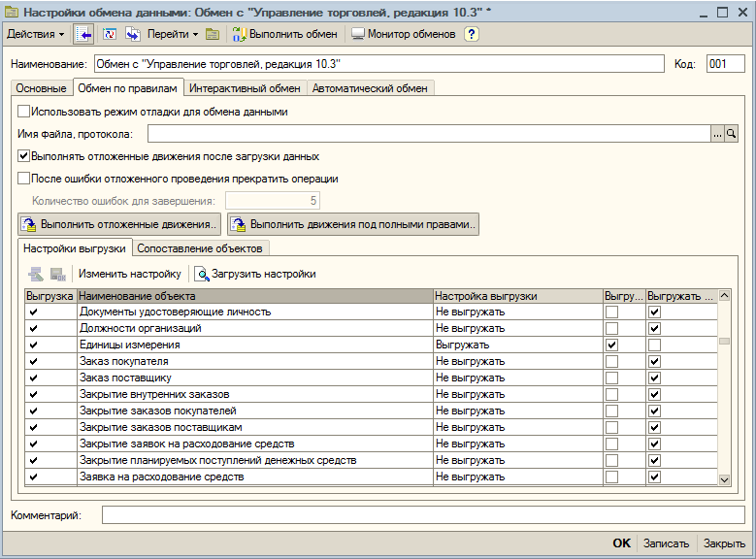The image size is (756, 559).
Task: Click the folder icon right of Перейти
Action: tap(213, 34)
